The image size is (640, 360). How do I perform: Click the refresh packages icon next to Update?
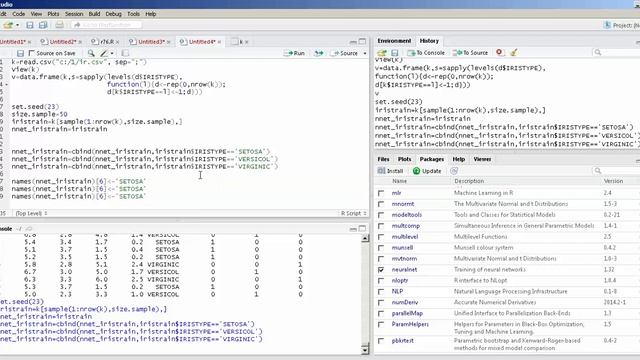pyautogui.click(x=454, y=171)
